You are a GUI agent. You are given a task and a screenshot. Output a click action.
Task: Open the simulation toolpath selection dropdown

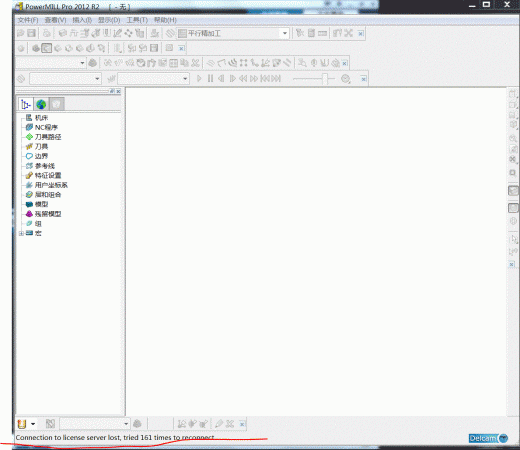pyautogui.click(x=97, y=79)
